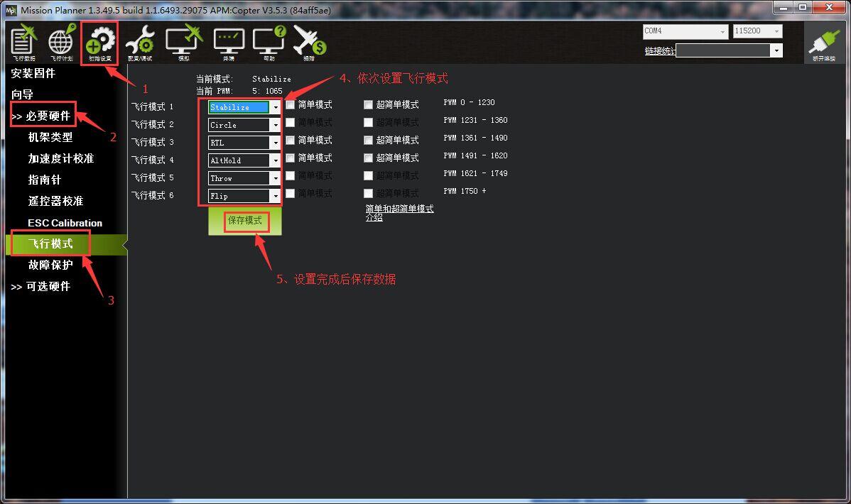Open the 模拟 (Simulation) monitor icon
This screenshot has height=504, width=851.
point(183,43)
